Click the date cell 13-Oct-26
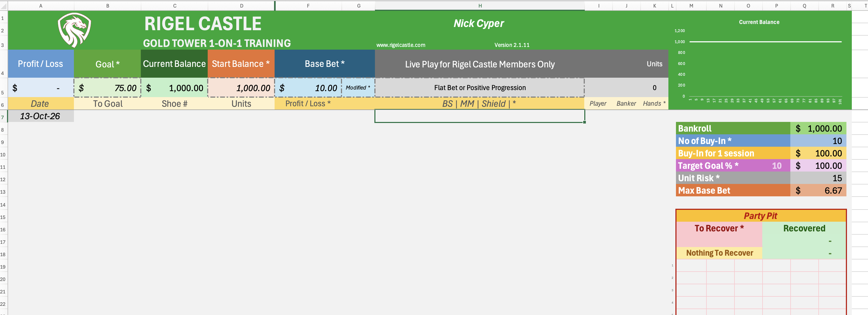The height and width of the screenshot is (315, 868). click(x=40, y=116)
